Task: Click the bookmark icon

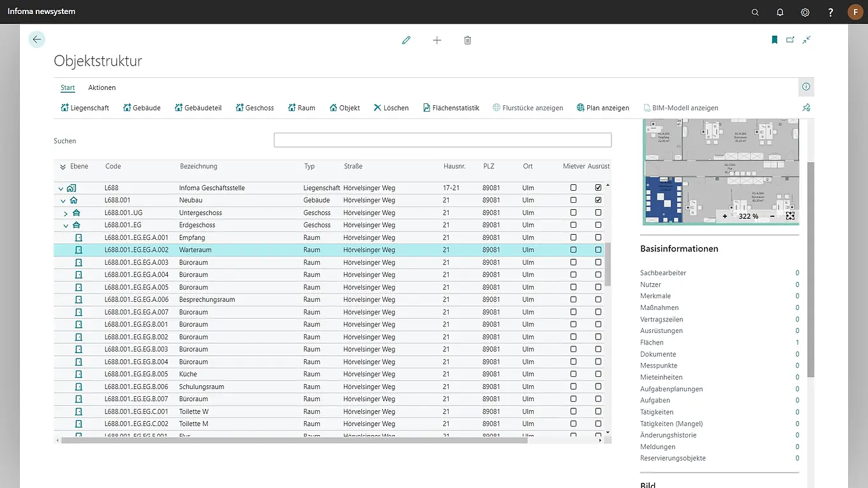Action: click(774, 40)
